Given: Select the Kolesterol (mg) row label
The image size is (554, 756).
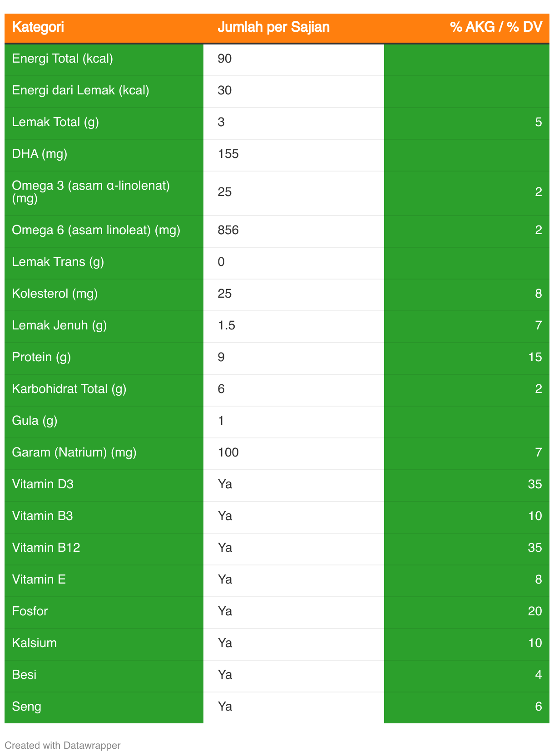Looking at the screenshot, I should click(x=55, y=294).
